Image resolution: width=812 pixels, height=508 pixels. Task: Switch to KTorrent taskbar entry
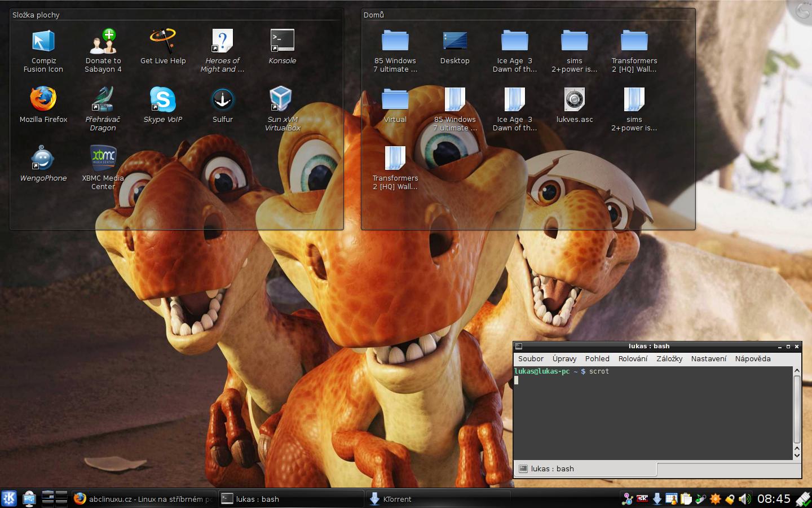tap(438, 499)
